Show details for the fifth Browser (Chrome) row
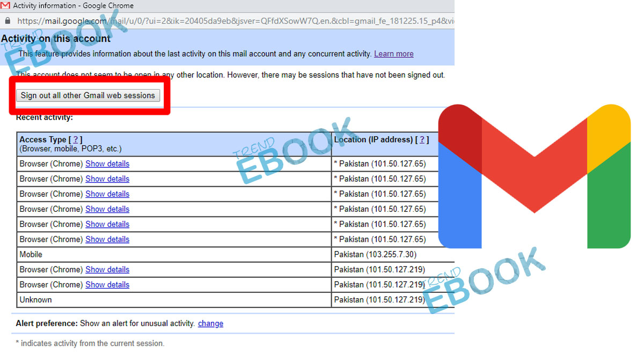The image size is (644, 362). (x=107, y=224)
